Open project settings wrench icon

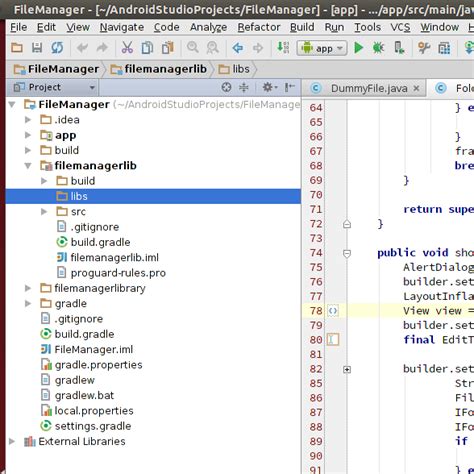point(424,48)
